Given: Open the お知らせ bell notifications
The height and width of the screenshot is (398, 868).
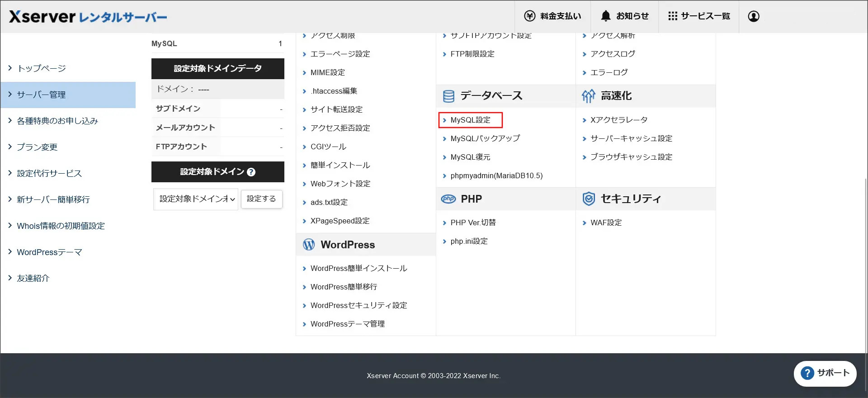Looking at the screenshot, I should [x=624, y=16].
